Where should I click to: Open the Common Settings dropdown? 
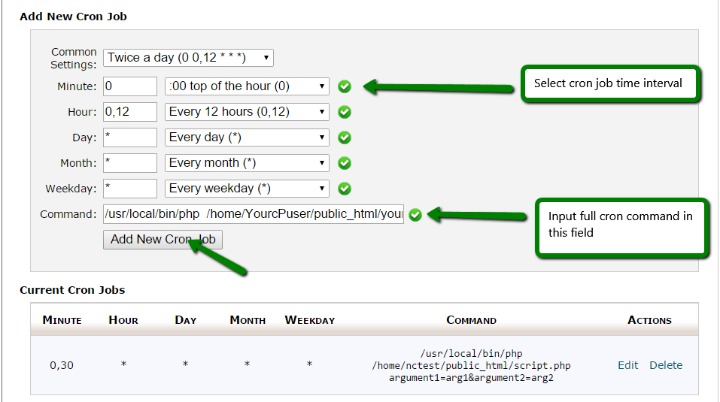[188, 59]
